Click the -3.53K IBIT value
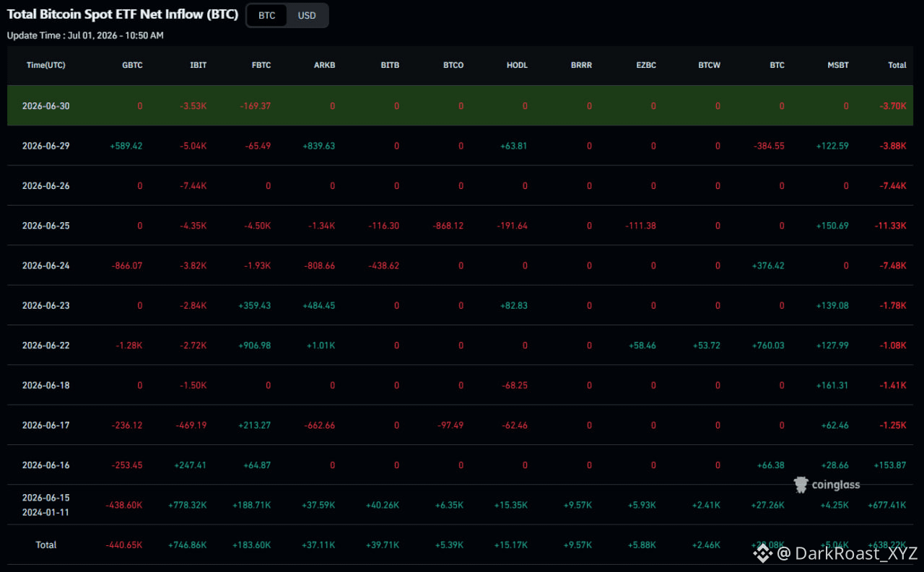This screenshot has width=924, height=572. (x=193, y=106)
